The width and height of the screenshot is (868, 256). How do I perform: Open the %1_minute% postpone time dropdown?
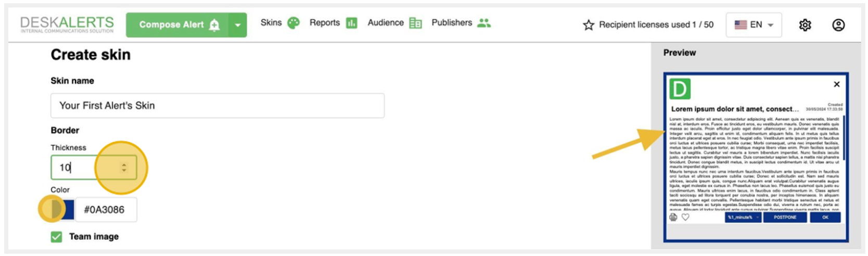click(743, 217)
